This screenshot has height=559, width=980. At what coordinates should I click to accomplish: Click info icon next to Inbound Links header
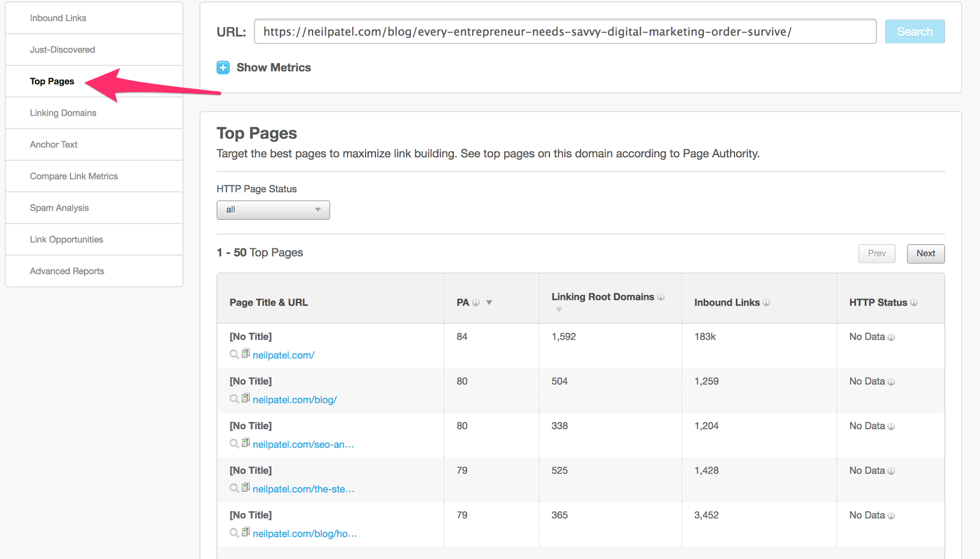[x=766, y=302]
